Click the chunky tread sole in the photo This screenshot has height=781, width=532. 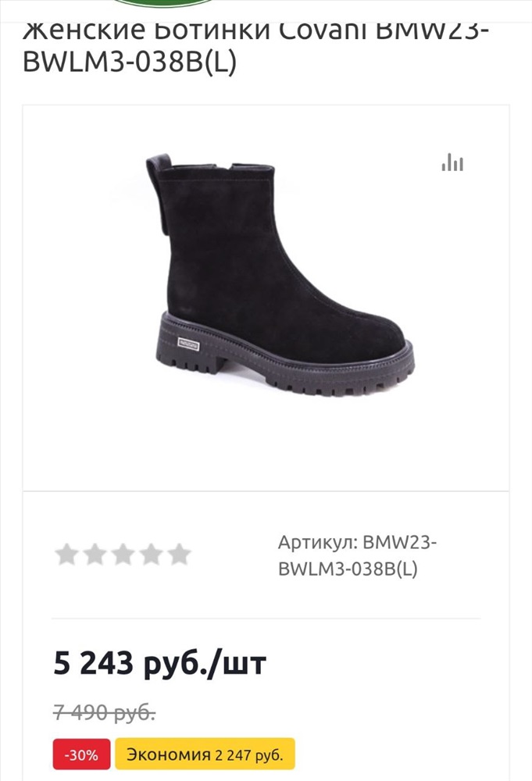coord(284,359)
